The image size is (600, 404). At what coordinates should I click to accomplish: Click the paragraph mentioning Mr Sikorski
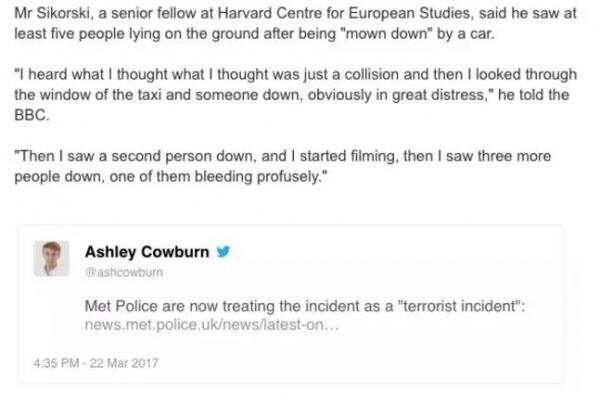(295, 24)
